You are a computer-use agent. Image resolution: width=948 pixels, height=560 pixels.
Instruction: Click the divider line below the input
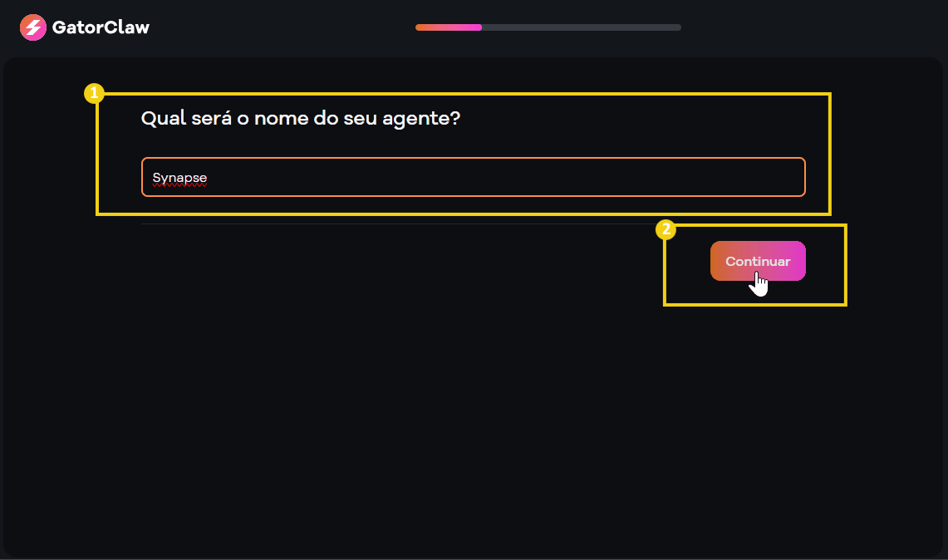(x=374, y=223)
